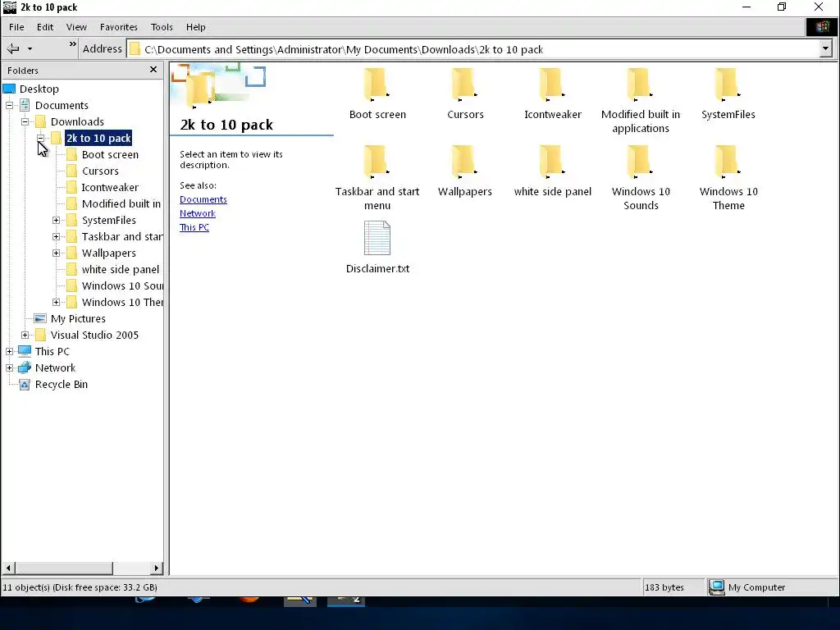Open the Icontweaker folder icon in file pane
The image size is (840, 630).
552,85
